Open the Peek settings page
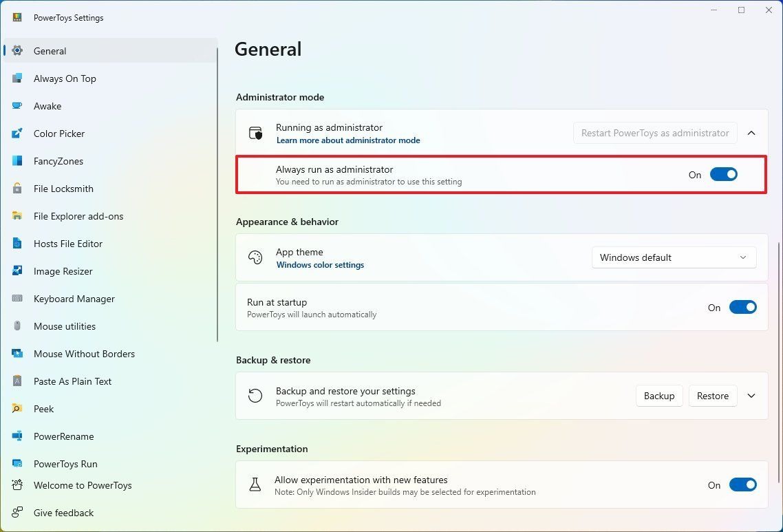Screen dimensions: 783x532 110,408
